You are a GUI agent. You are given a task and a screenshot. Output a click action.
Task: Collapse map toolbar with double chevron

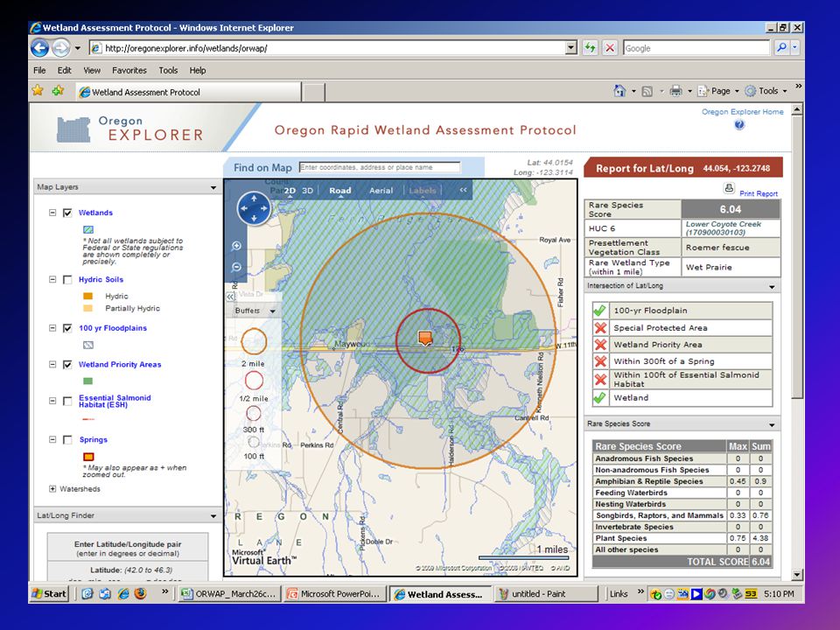coord(463,190)
